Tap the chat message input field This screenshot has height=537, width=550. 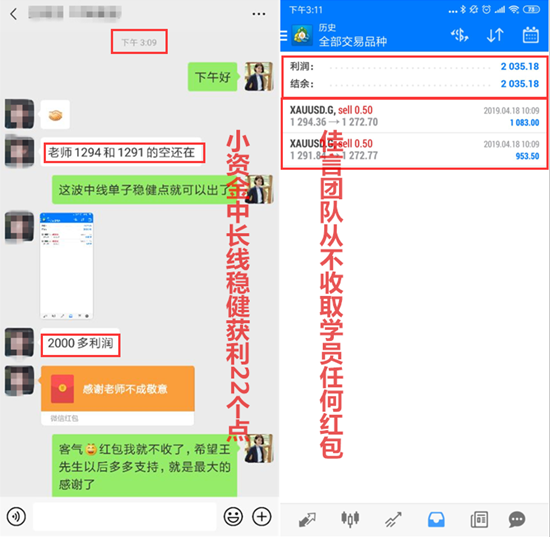pos(125,517)
